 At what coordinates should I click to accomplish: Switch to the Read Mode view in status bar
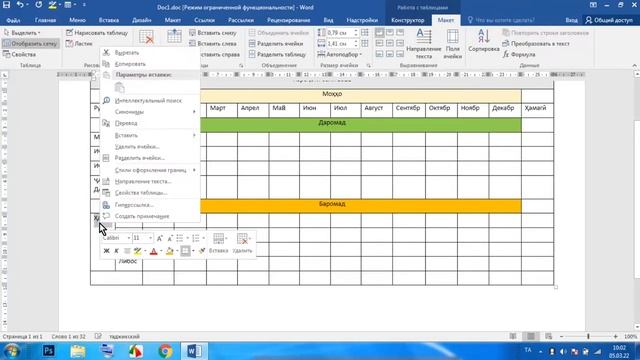pyautogui.click(x=513, y=336)
